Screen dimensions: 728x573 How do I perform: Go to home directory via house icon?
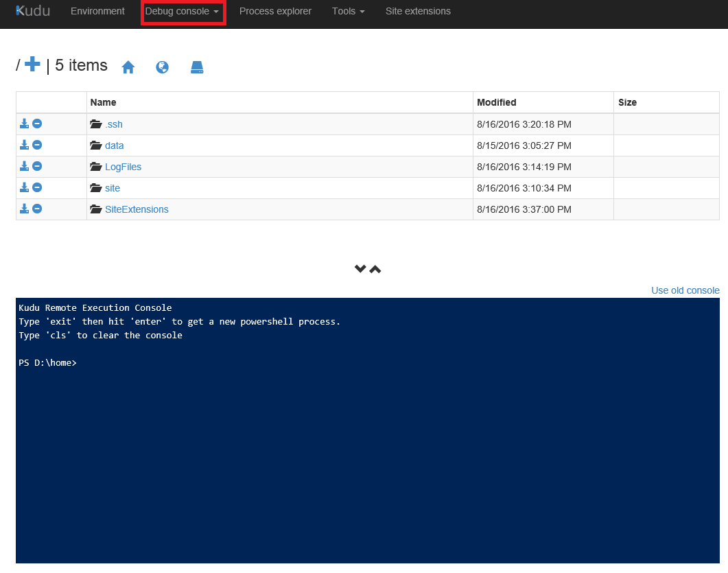tap(128, 67)
